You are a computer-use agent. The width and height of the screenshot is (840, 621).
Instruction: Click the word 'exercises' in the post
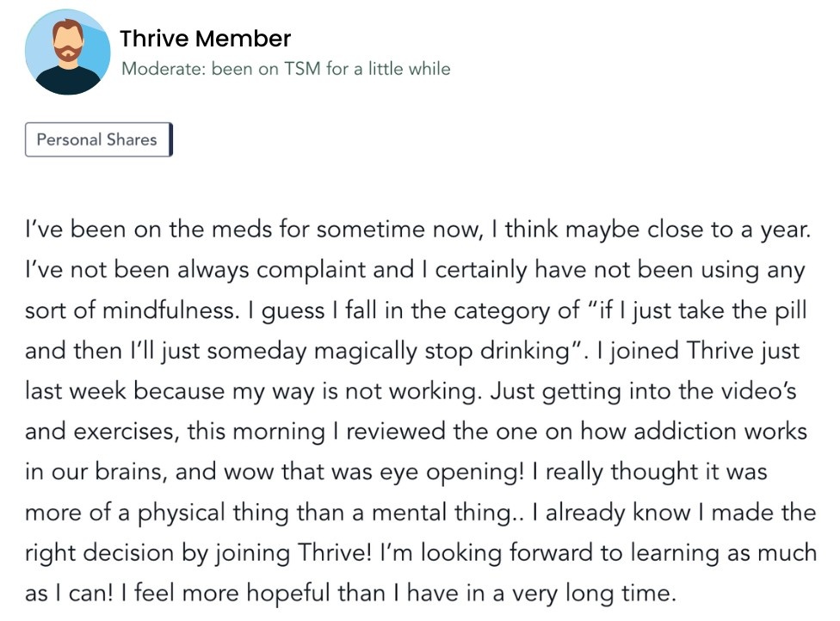[x=126, y=432]
